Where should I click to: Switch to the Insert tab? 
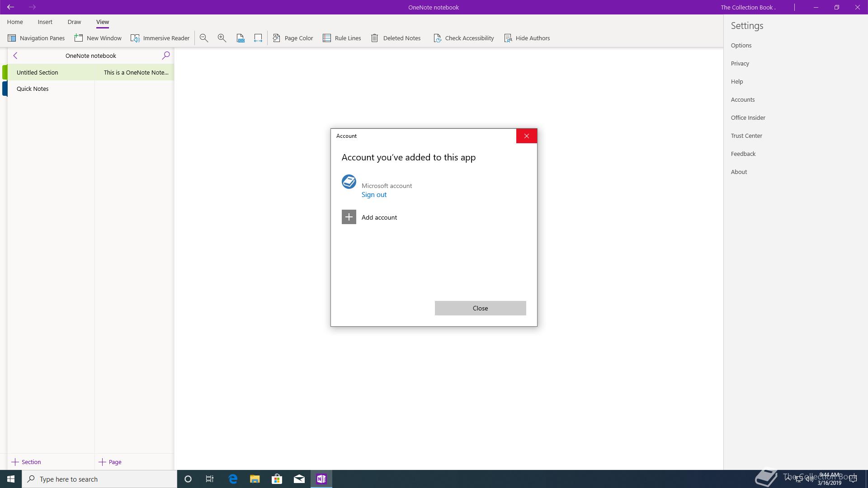[45, 22]
